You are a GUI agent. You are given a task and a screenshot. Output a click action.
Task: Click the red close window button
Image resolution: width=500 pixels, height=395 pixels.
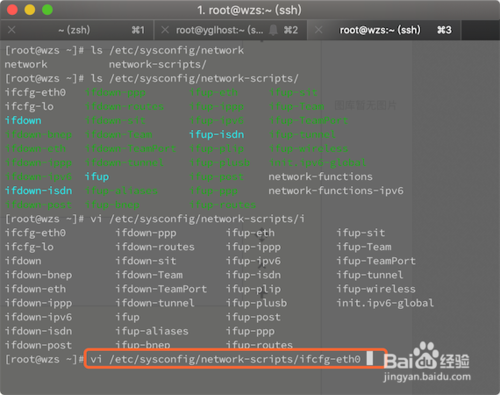(x=12, y=10)
